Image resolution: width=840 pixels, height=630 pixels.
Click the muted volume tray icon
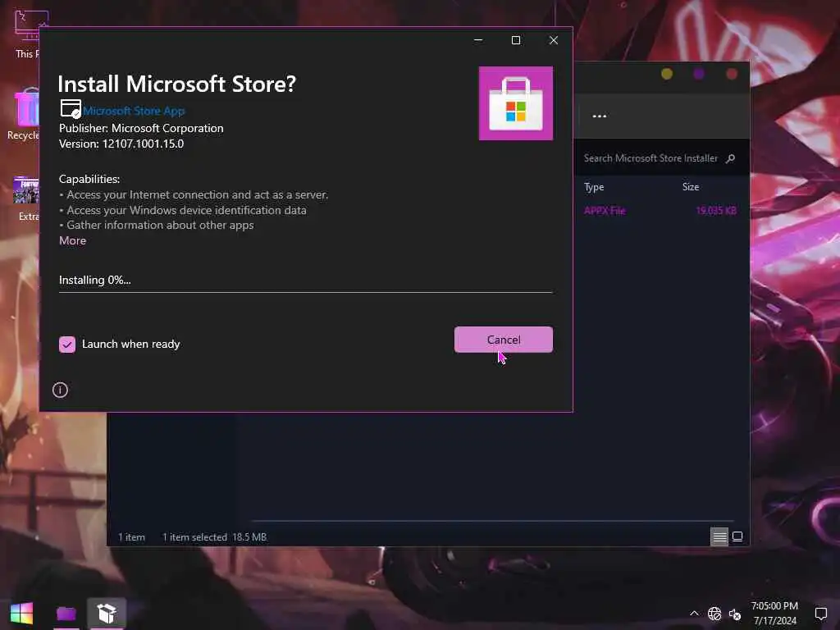click(x=735, y=614)
